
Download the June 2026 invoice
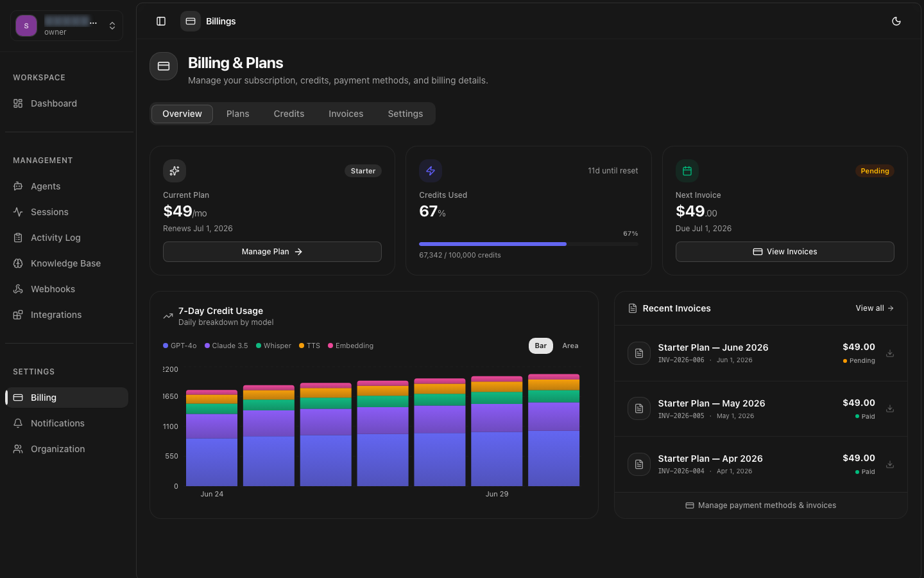click(x=890, y=353)
